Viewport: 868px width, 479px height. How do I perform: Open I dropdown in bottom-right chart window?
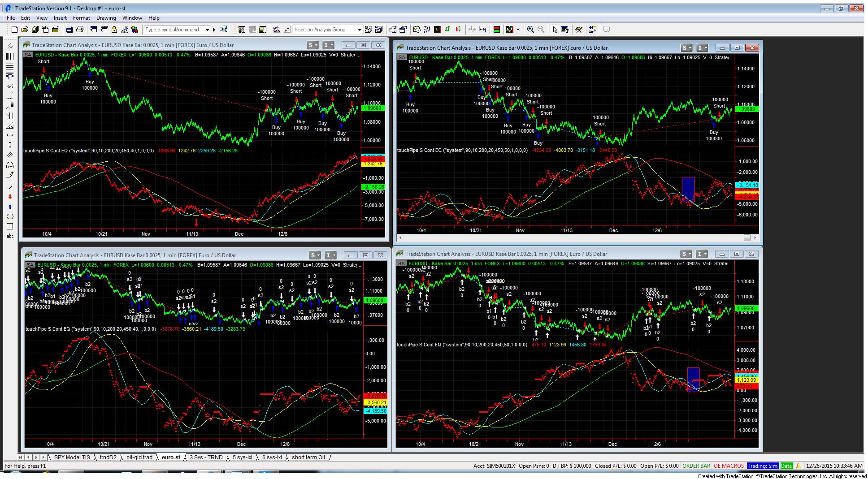[702, 254]
